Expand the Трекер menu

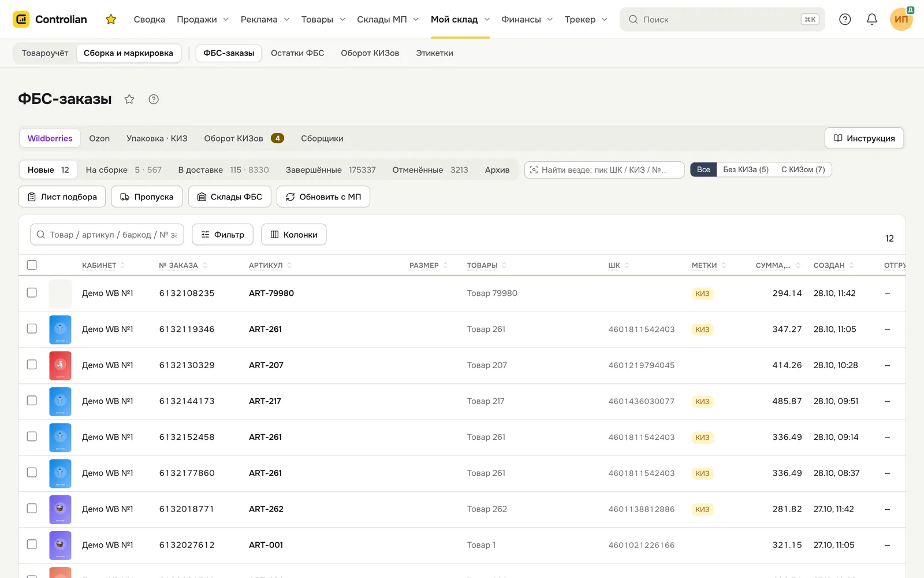[586, 19]
